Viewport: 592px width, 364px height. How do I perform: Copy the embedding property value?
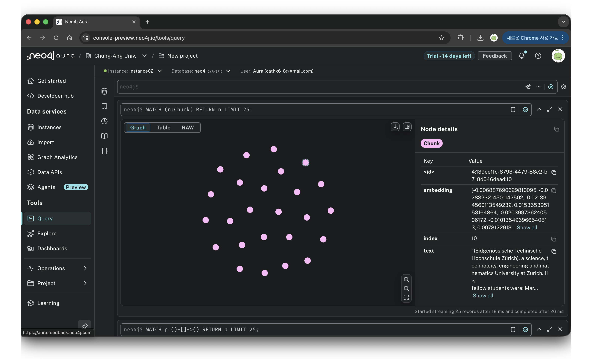point(553,191)
